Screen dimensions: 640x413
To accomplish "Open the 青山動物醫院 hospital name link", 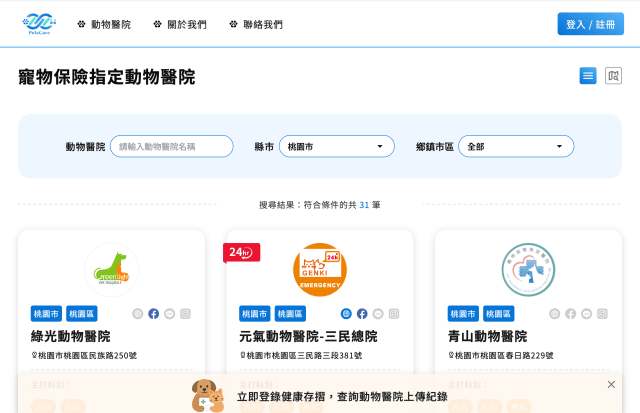I will pyautogui.click(x=487, y=336).
